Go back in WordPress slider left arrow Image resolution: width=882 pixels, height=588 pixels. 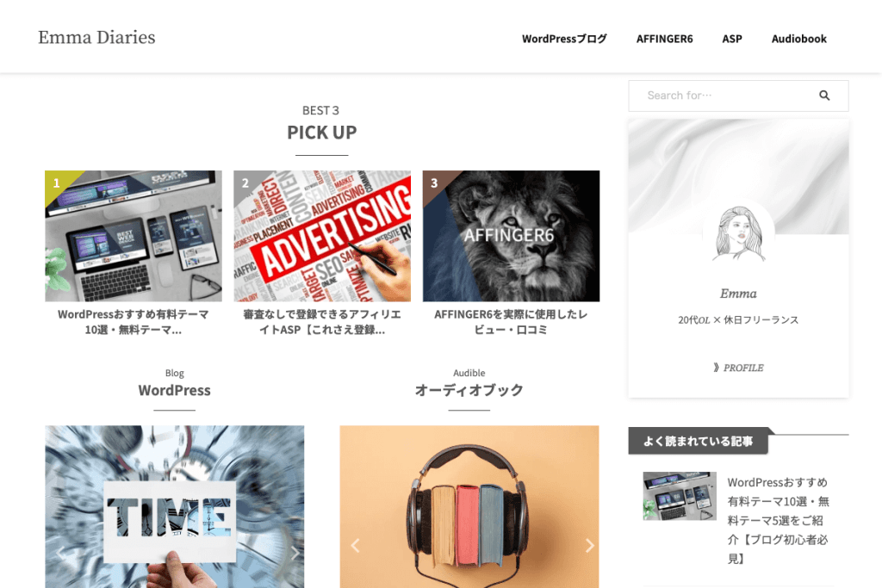tap(61, 553)
